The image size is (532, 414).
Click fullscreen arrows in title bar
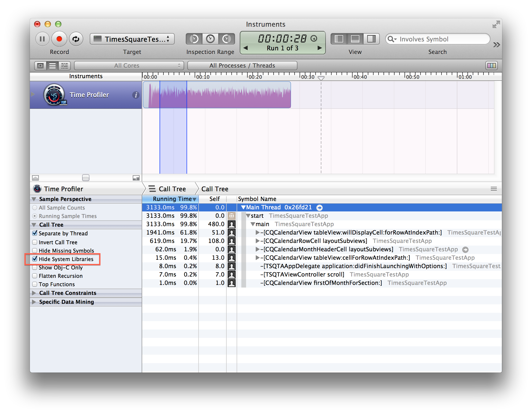point(496,25)
